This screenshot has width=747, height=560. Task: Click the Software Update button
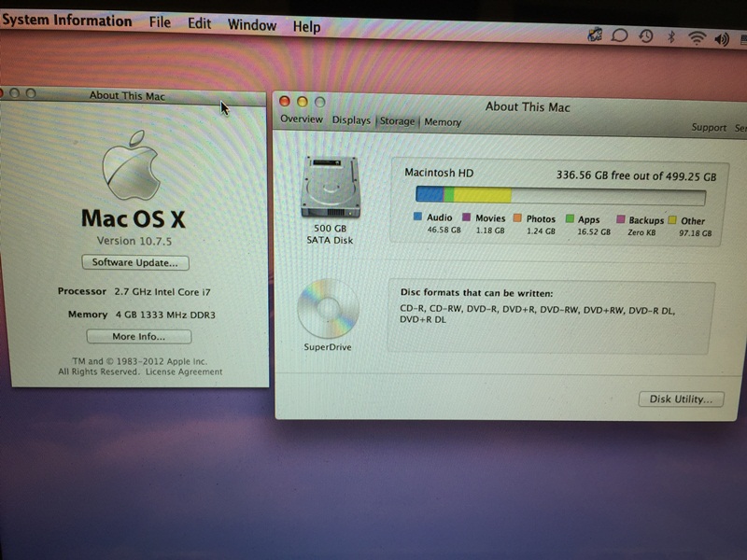(135, 262)
